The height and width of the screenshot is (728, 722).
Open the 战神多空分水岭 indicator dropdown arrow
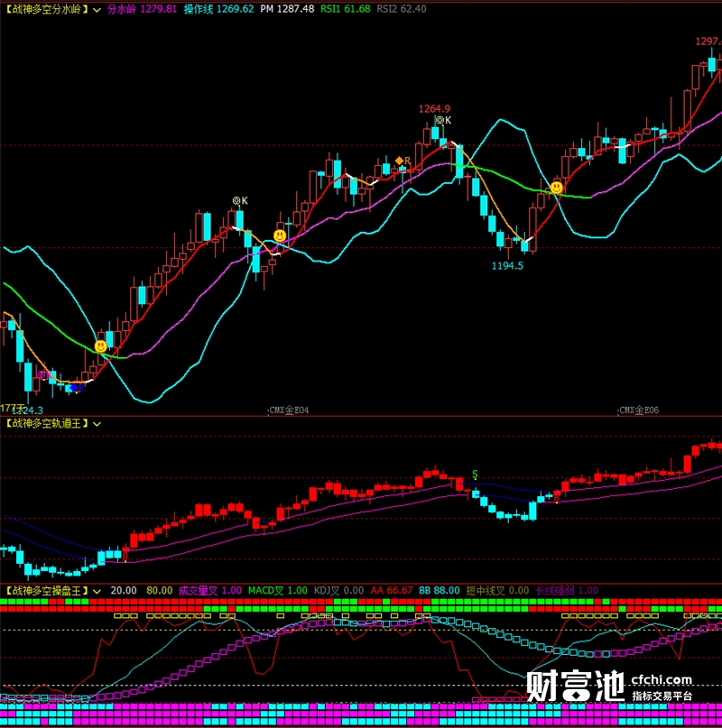pyautogui.click(x=97, y=10)
